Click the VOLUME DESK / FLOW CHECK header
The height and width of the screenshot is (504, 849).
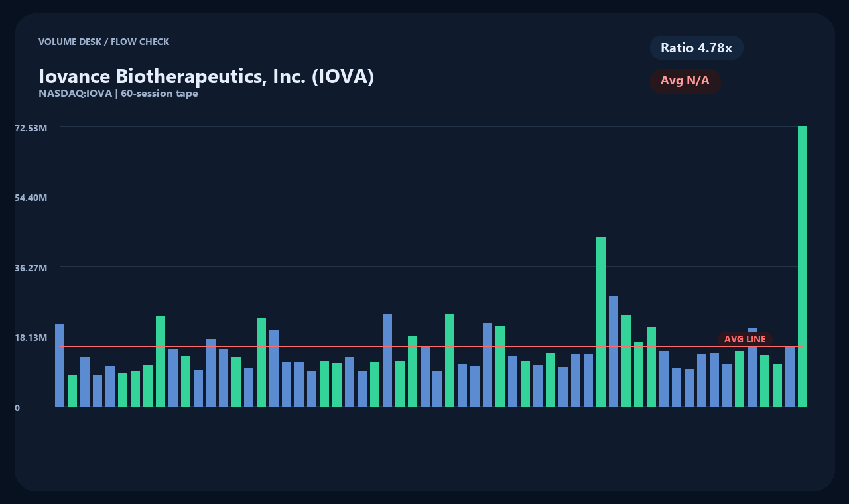tap(103, 42)
